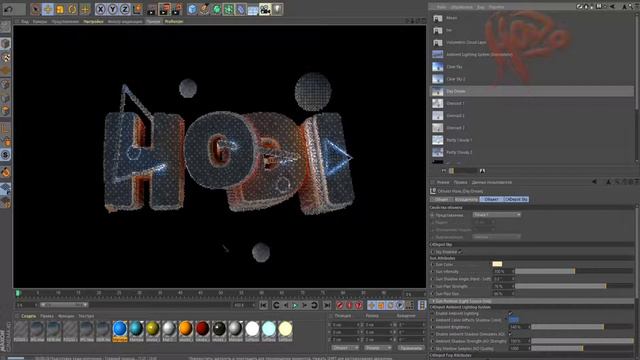Toggle Z axis lock
The image size is (640, 360).
125,9
